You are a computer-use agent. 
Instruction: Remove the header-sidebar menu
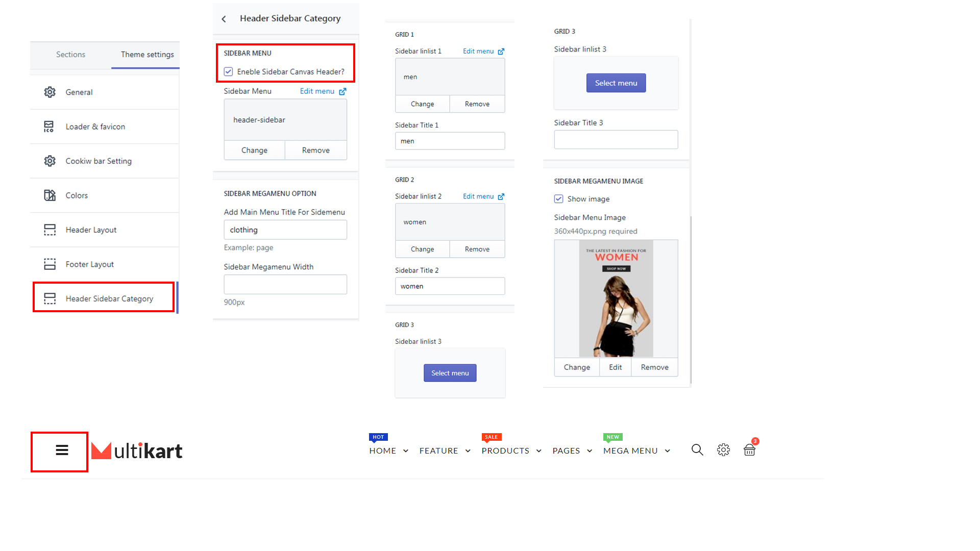[315, 151]
